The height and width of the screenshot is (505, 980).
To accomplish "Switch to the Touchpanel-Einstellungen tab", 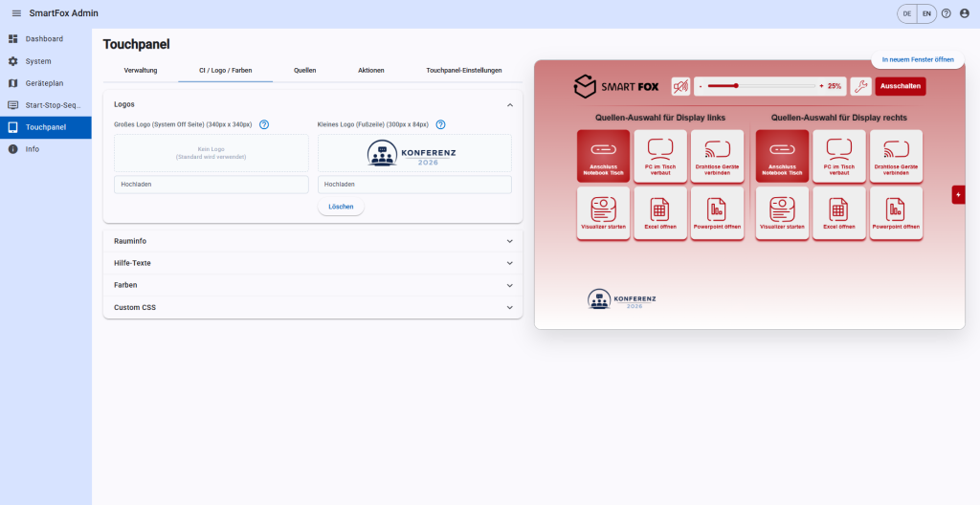I will [x=464, y=70].
